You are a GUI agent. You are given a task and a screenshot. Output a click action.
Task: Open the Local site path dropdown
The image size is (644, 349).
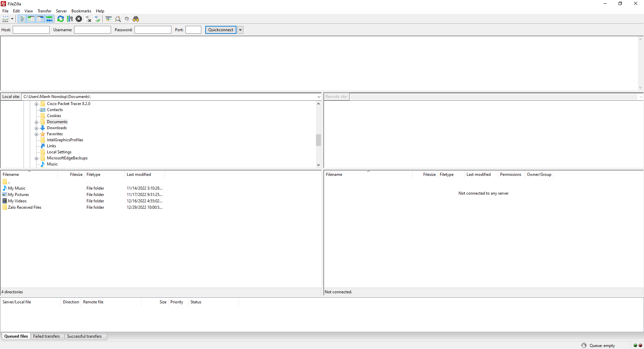319,97
